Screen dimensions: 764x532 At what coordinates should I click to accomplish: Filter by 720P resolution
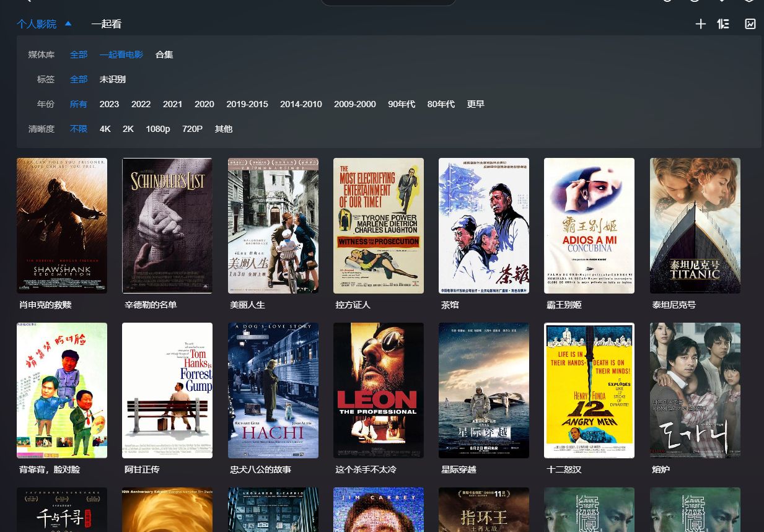pyautogui.click(x=192, y=129)
